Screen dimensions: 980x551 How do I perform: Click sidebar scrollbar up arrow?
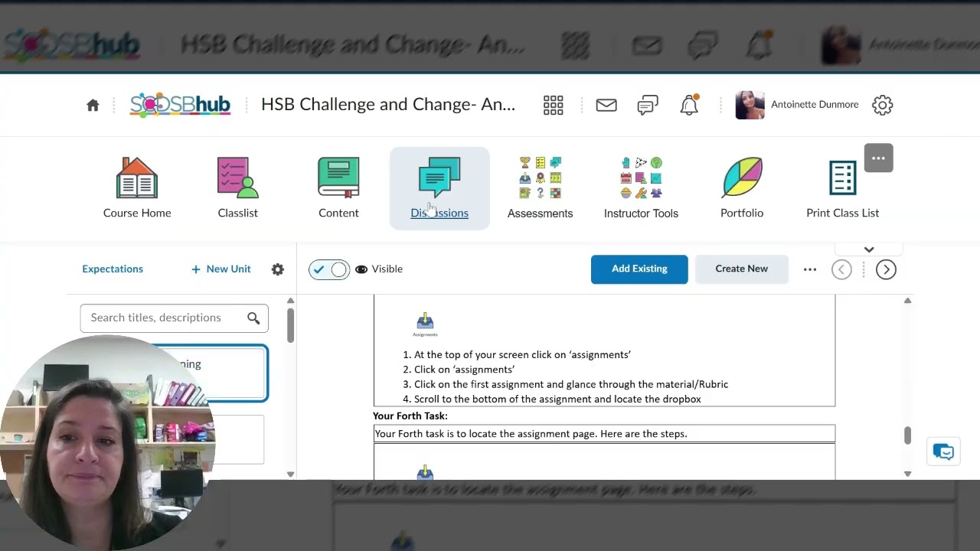coord(290,302)
